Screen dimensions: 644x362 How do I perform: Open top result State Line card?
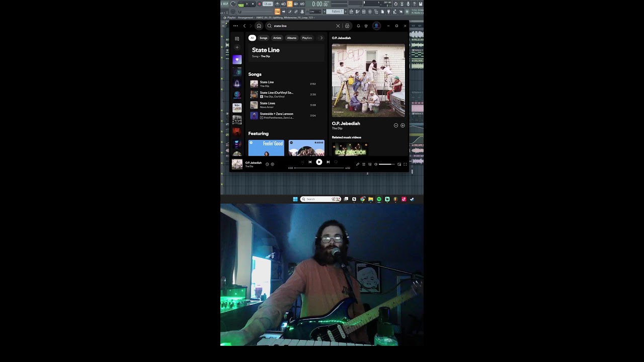(286, 53)
